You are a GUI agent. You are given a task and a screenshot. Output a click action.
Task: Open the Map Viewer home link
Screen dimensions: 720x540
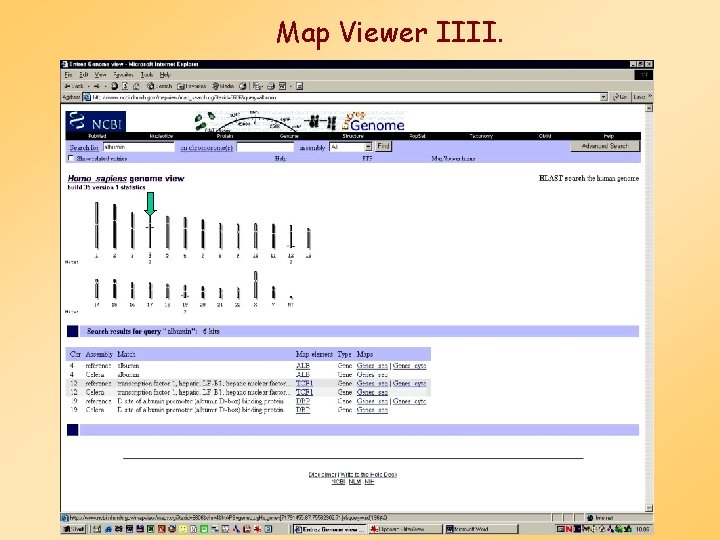pyautogui.click(x=453, y=158)
